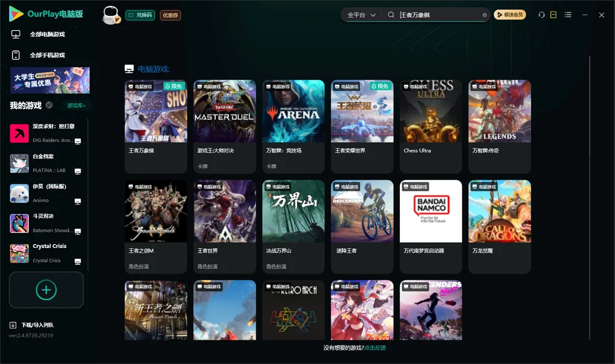Click the 极速会员 membership button
The image size is (615, 364).
pos(510,15)
